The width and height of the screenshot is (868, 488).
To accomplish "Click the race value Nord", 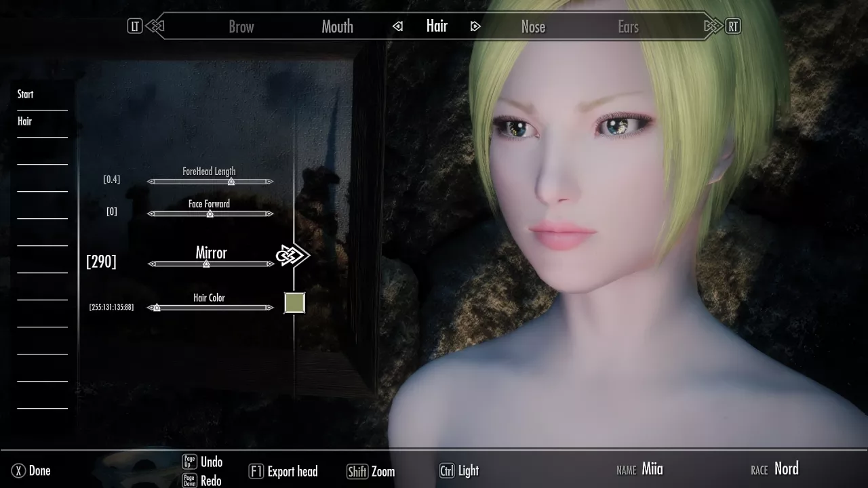I will click(787, 468).
